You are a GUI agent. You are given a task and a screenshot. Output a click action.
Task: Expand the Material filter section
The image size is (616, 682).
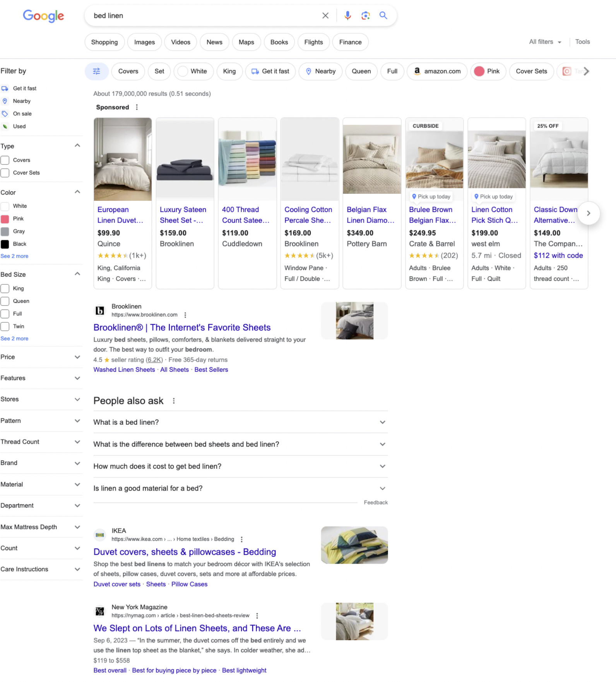41,484
